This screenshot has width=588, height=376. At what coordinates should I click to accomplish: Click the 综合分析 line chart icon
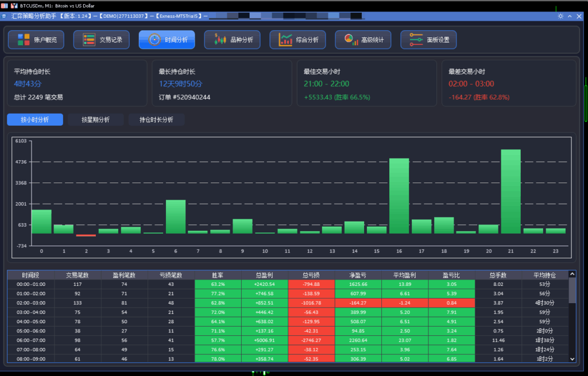click(x=285, y=40)
